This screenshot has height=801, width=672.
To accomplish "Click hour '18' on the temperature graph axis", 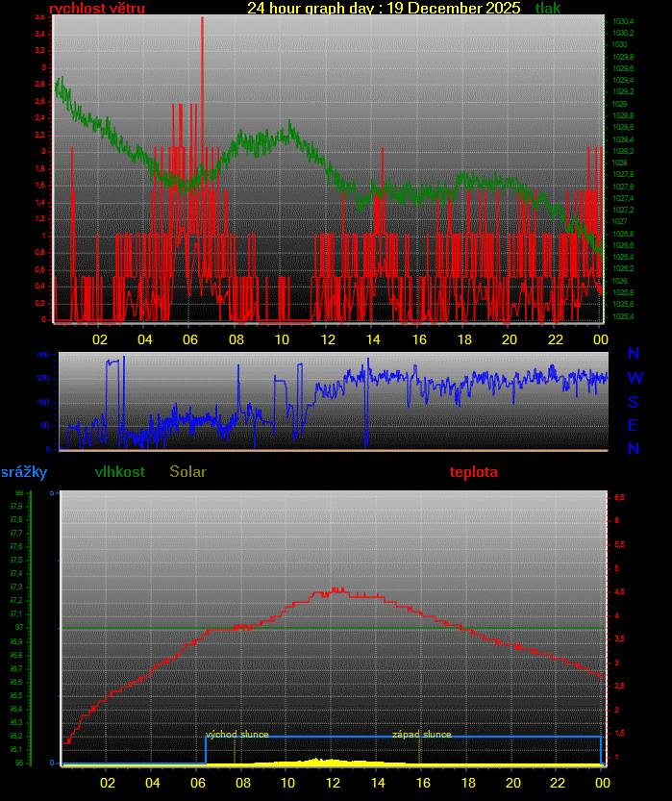I will pos(466,783).
